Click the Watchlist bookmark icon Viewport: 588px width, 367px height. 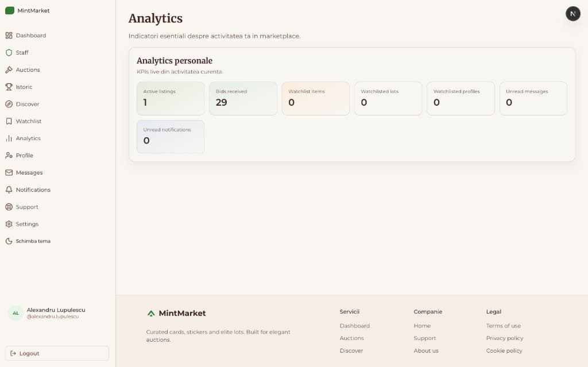click(x=9, y=121)
